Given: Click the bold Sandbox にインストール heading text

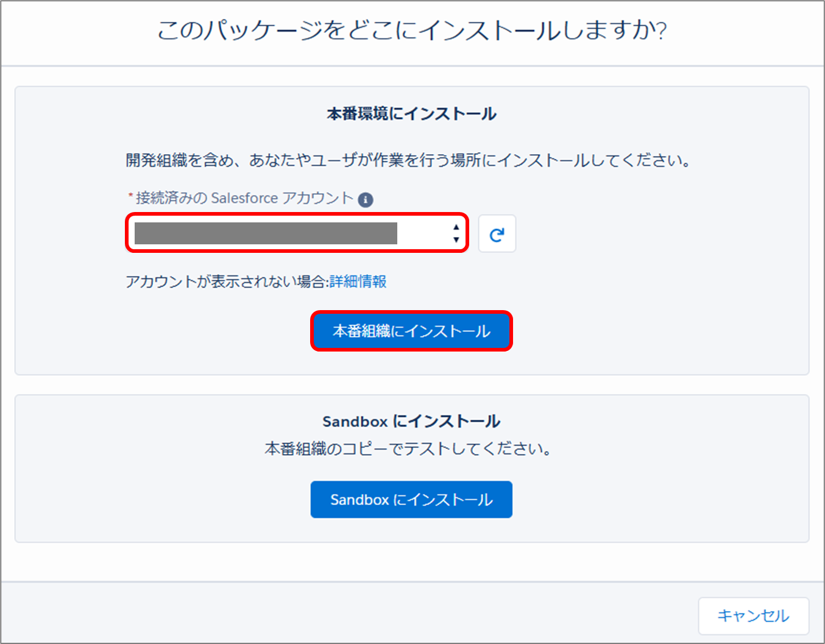Looking at the screenshot, I should tap(411, 422).
